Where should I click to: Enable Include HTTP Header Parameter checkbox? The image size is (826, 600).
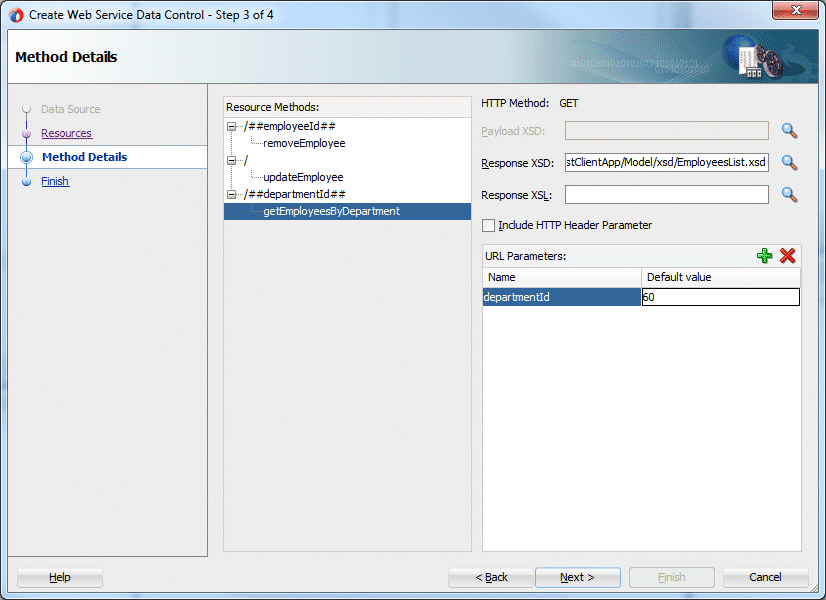pyautogui.click(x=488, y=225)
